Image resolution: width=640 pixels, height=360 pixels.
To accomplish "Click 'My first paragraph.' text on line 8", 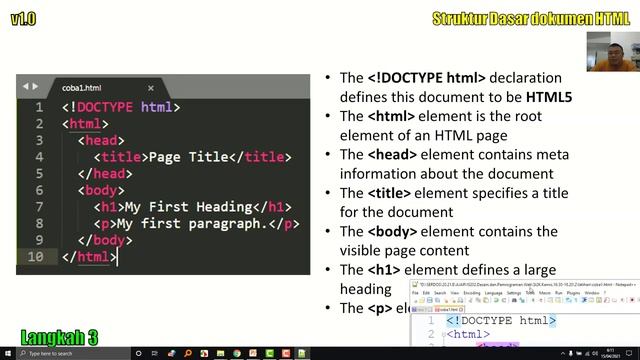I will 193,224.
